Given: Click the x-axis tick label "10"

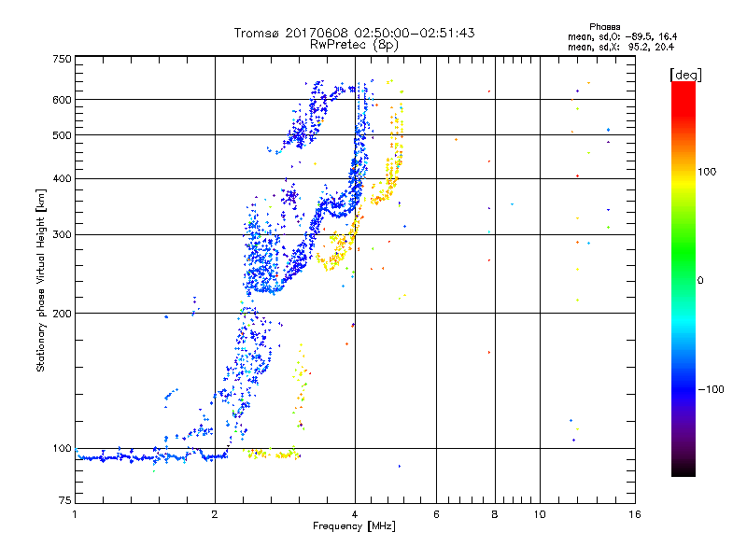Looking at the screenshot, I should pos(540,514).
